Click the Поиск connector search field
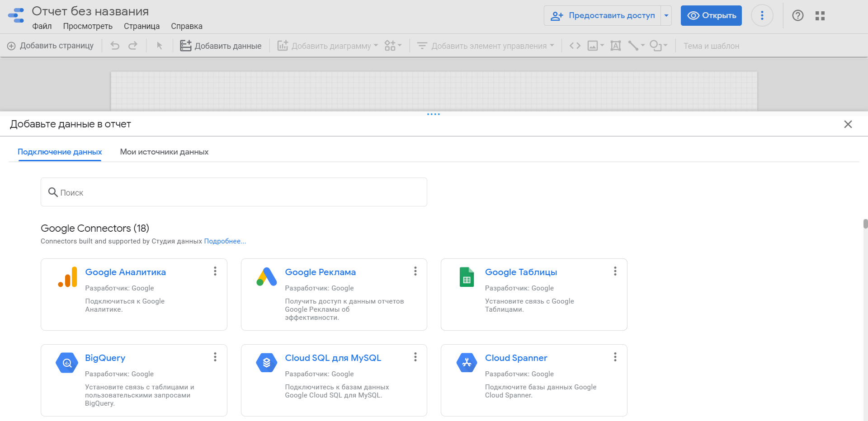The height and width of the screenshot is (421, 868). tap(234, 192)
